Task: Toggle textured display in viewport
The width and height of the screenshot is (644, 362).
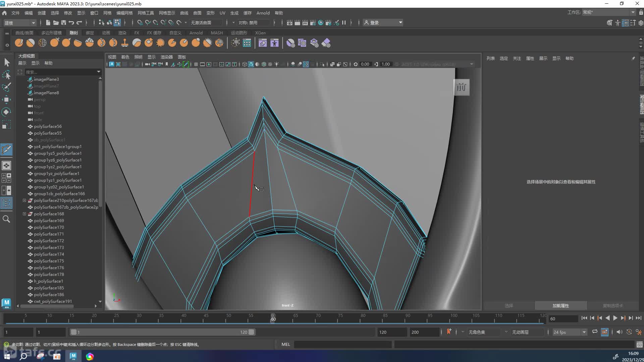Action: (270, 64)
